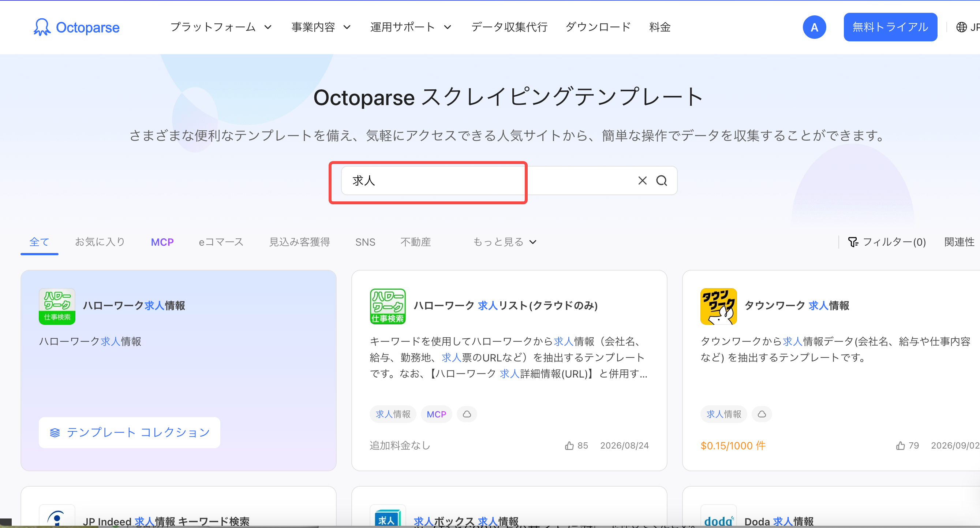Open テンプレート コレクション button

point(129,432)
